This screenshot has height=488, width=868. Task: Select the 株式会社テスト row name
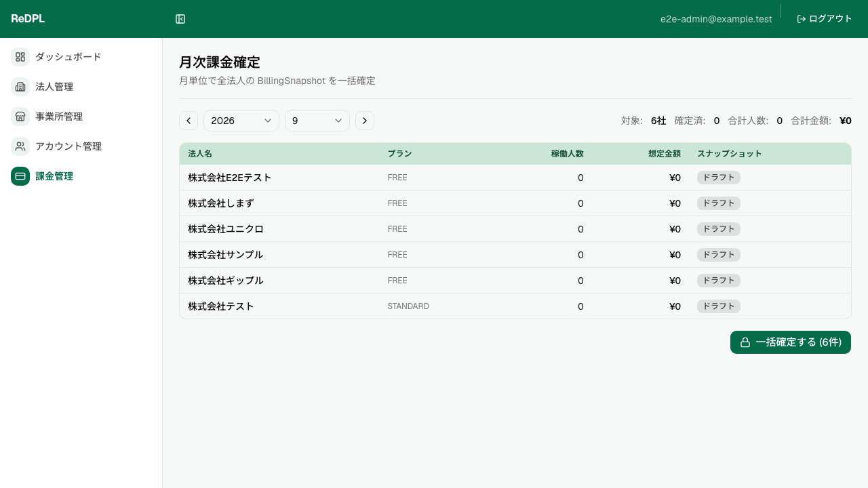[x=221, y=306]
